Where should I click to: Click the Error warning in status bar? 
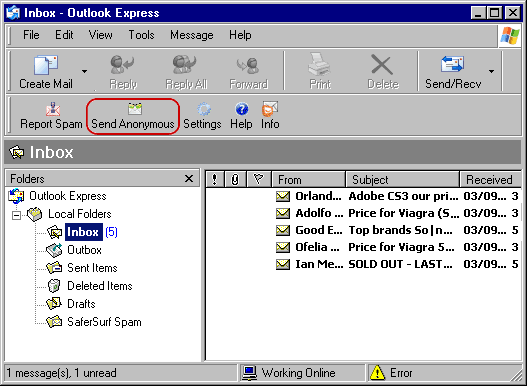[x=391, y=373]
